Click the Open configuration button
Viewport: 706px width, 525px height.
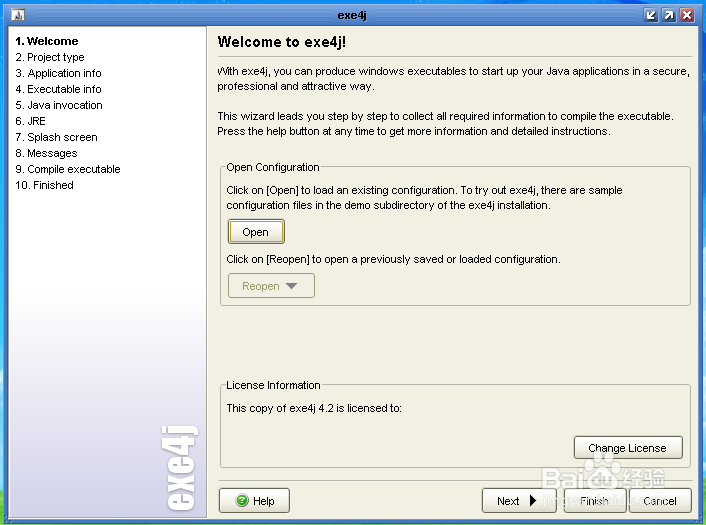pyautogui.click(x=256, y=232)
